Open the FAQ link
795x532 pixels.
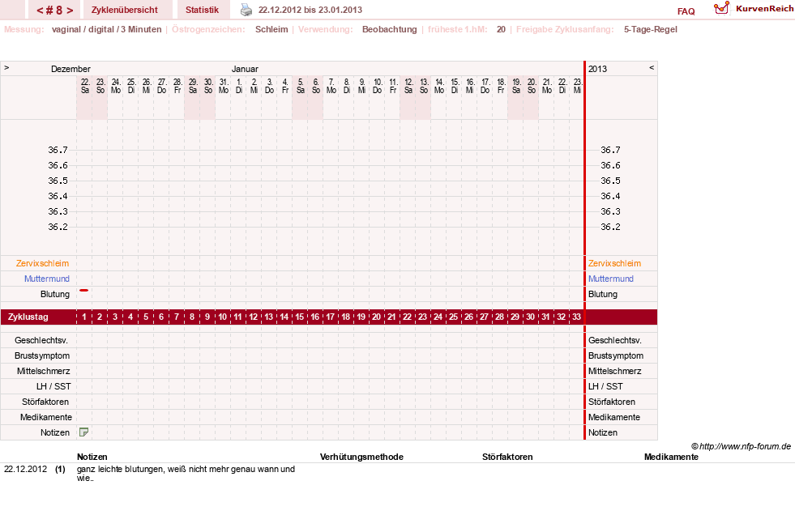(686, 11)
